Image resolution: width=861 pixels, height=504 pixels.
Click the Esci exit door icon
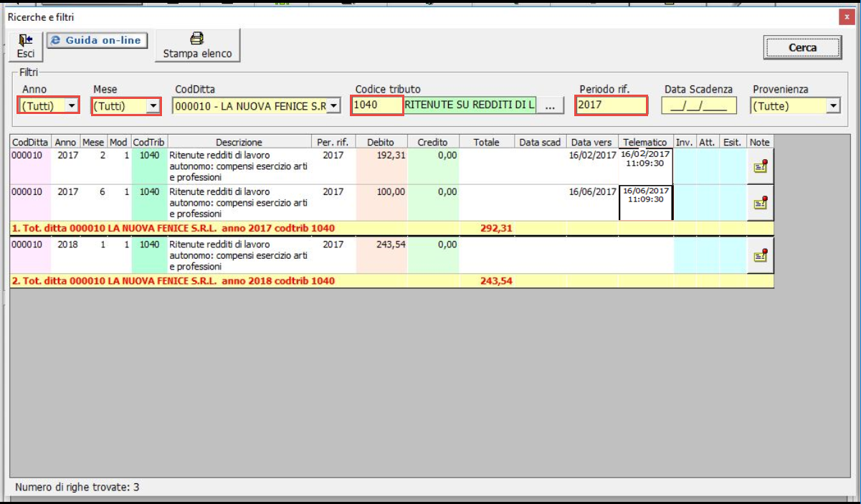[x=25, y=41]
